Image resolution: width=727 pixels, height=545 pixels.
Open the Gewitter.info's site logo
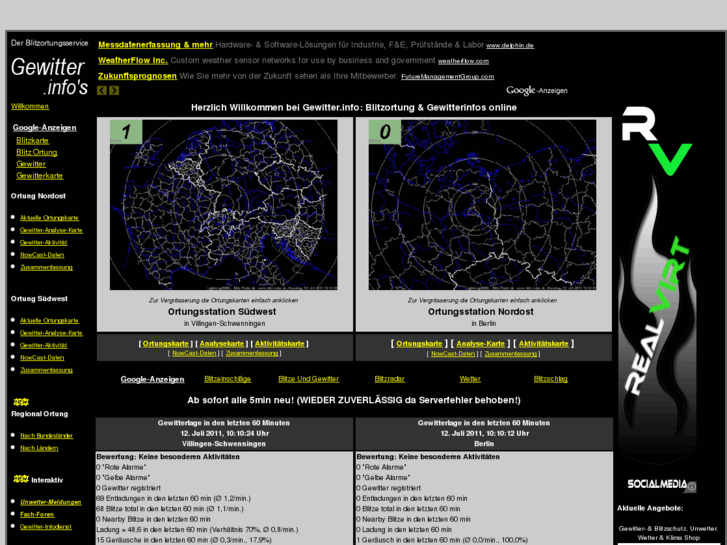pos(49,76)
